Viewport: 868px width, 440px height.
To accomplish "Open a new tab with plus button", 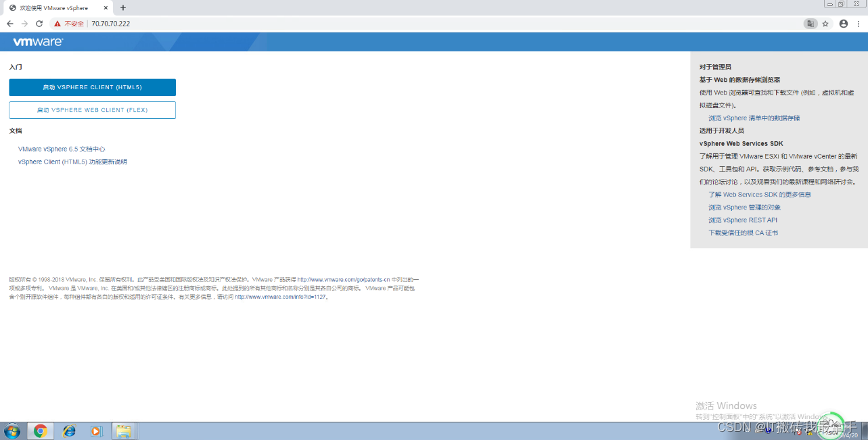I will [x=122, y=8].
